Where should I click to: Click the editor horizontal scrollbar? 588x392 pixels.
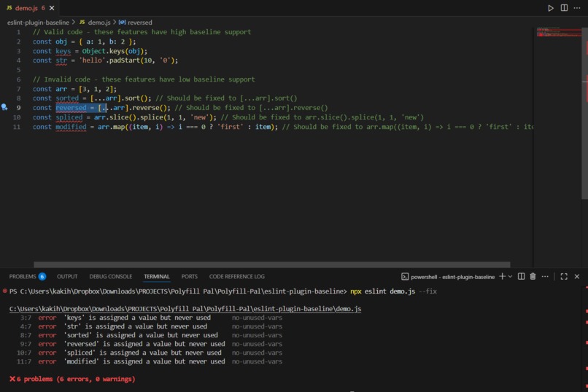[x=272, y=264]
